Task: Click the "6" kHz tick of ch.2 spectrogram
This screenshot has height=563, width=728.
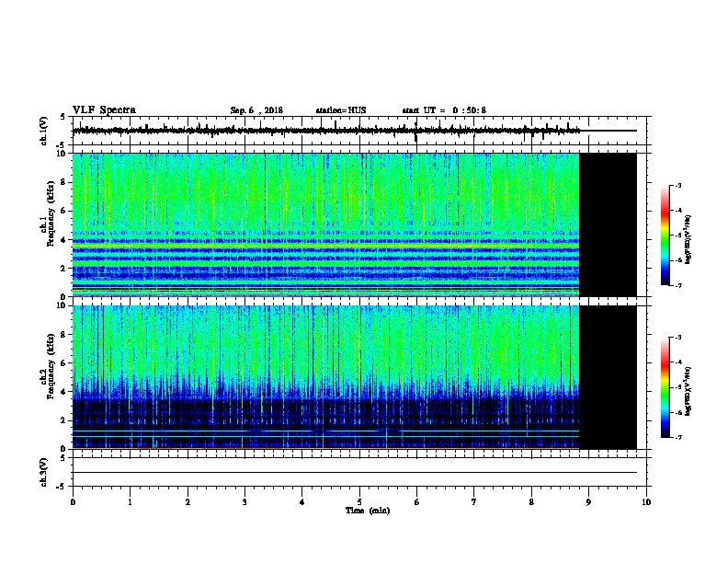Action: pos(63,363)
